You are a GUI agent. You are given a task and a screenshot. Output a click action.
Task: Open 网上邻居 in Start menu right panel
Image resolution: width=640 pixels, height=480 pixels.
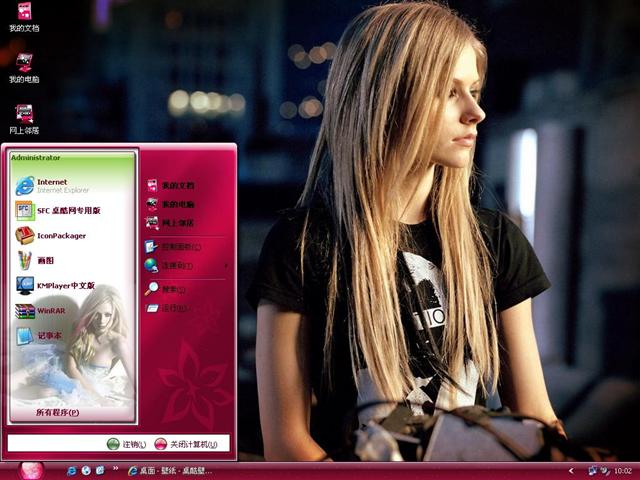tap(170, 223)
